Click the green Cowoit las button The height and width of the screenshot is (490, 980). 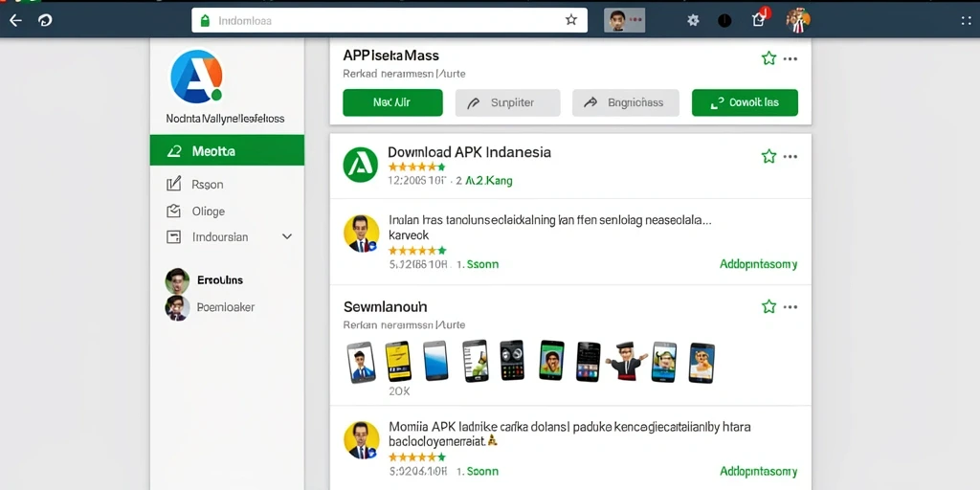click(x=745, y=102)
